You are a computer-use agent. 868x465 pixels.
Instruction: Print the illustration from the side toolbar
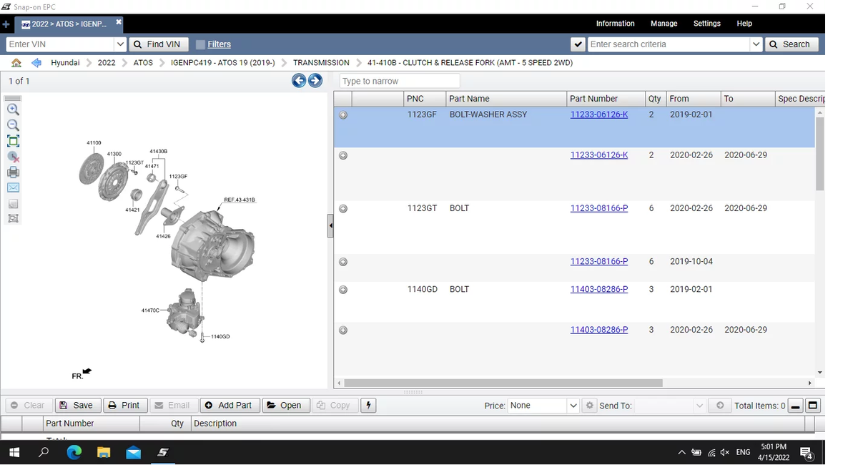[x=13, y=172]
